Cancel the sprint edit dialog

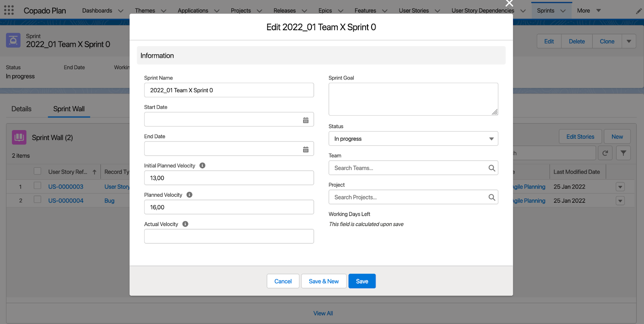[283, 281]
